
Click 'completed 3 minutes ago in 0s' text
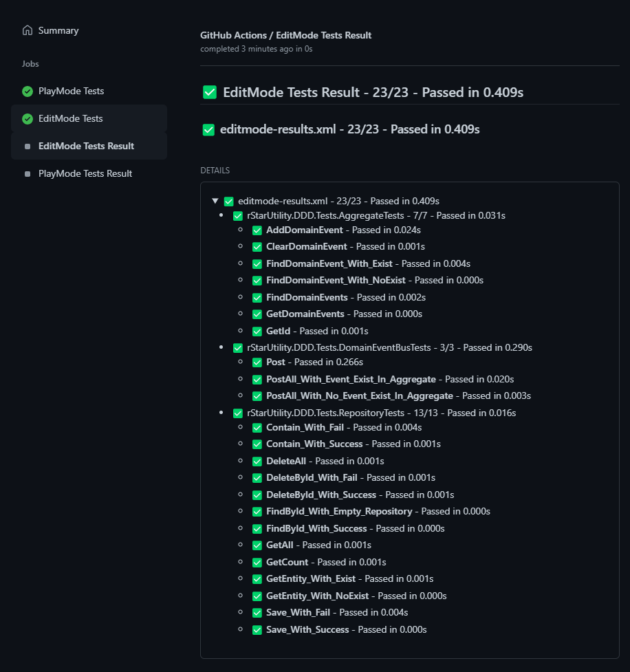[257, 49]
